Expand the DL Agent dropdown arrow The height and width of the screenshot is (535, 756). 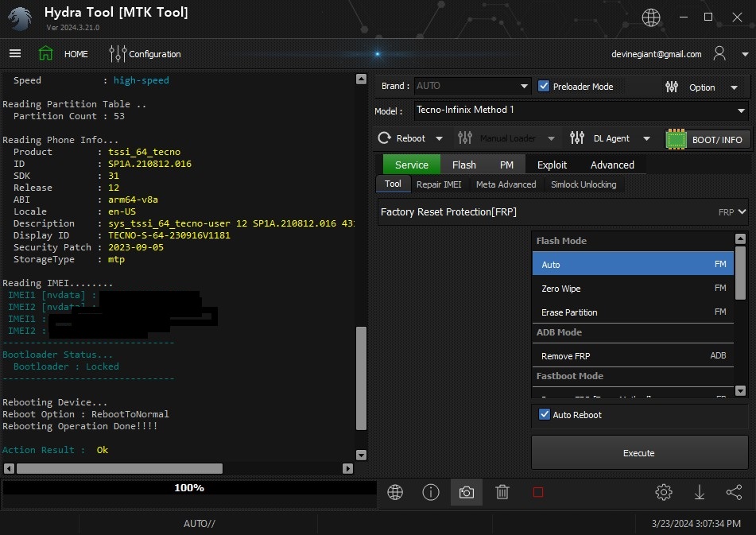click(646, 139)
